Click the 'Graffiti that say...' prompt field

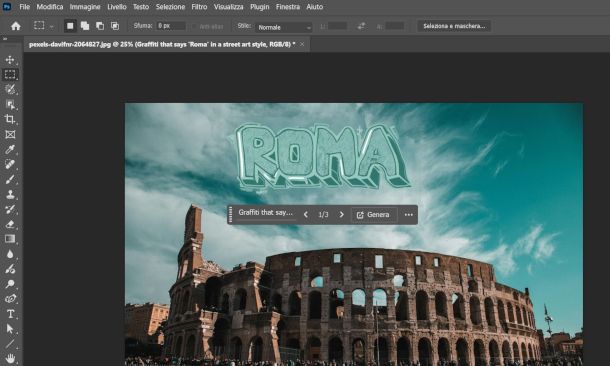(x=266, y=213)
